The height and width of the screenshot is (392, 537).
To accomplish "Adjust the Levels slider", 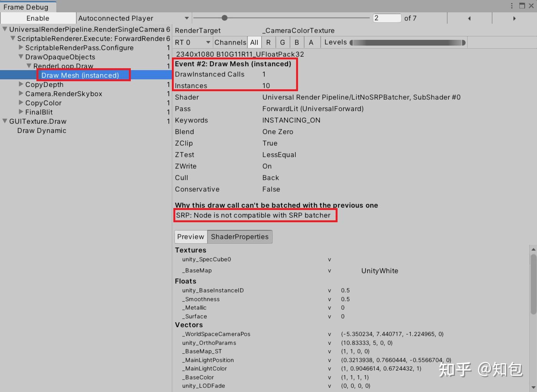I will pyautogui.click(x=407, y=42).
